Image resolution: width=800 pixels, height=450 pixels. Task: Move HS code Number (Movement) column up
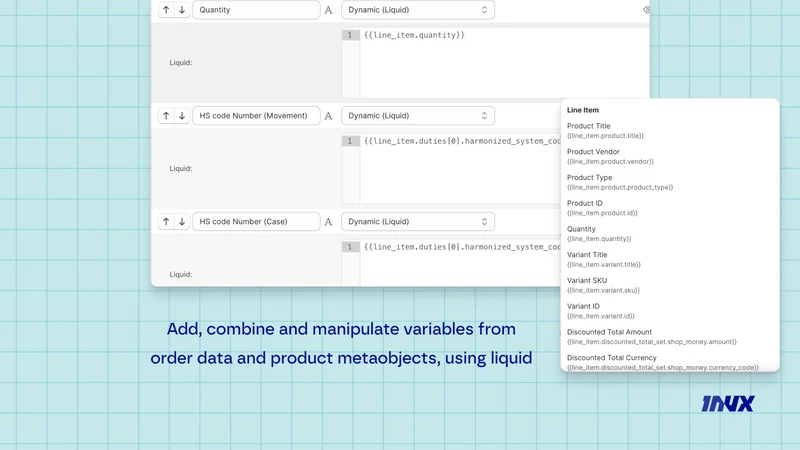(166, 116)
